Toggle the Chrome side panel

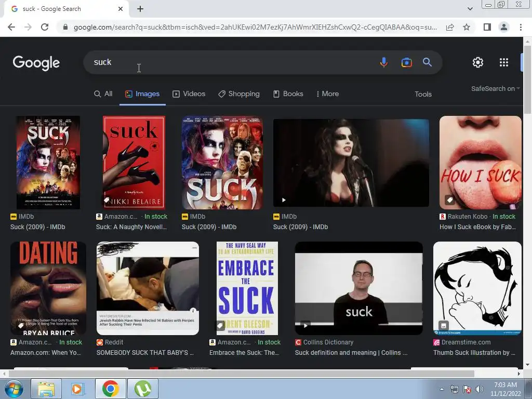tap(487, 27)
